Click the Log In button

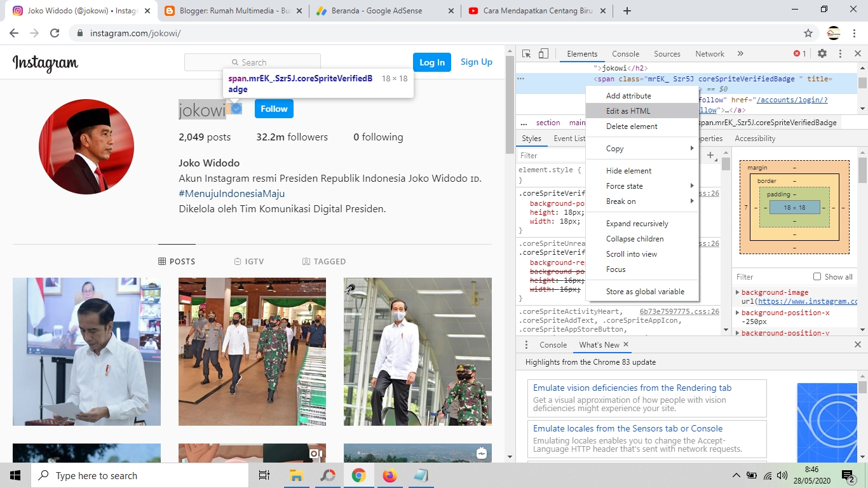coord(432,62)
